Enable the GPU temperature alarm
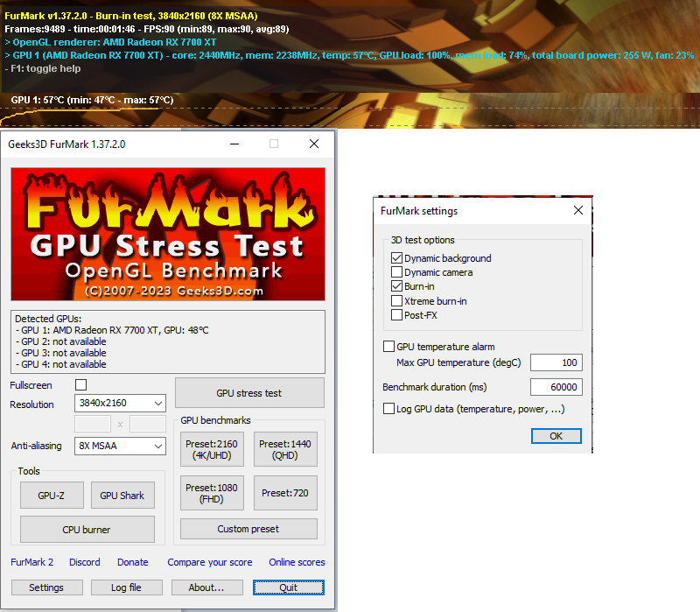Viewport: 700px width, 612px height. pos(389,346)
